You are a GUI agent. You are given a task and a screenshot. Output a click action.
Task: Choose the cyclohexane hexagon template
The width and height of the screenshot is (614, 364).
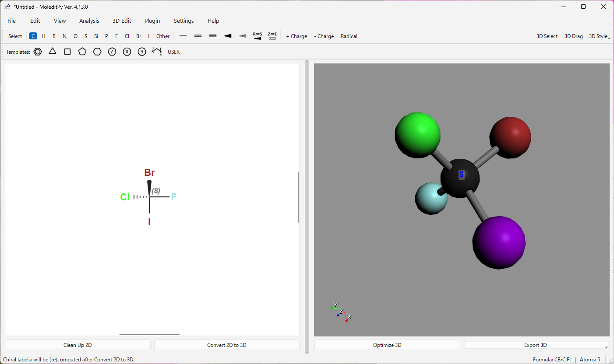coord(97,52)
